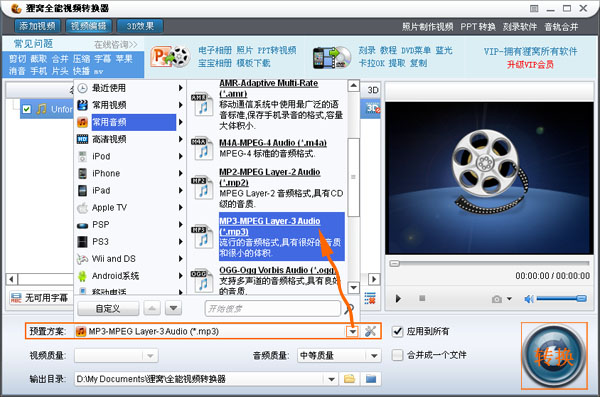Expand the 音频质量 dropdown
600x397 pixels.
pos(374,356)
